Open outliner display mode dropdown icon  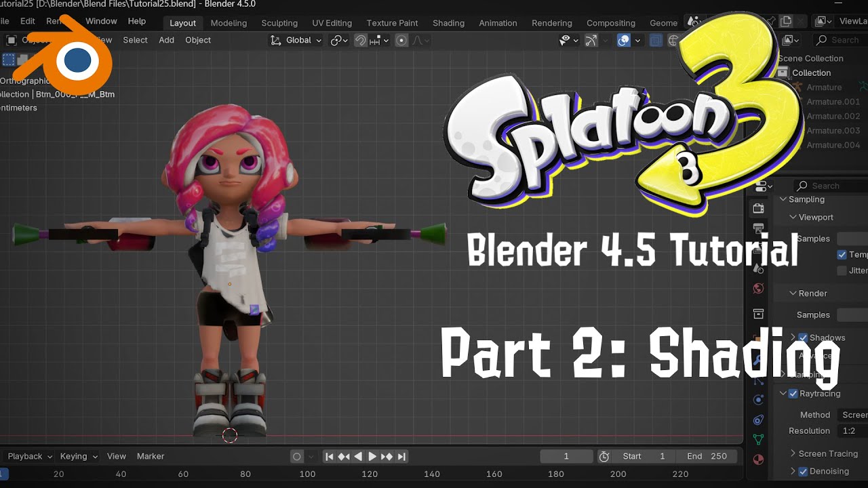[x=791, y=40]
